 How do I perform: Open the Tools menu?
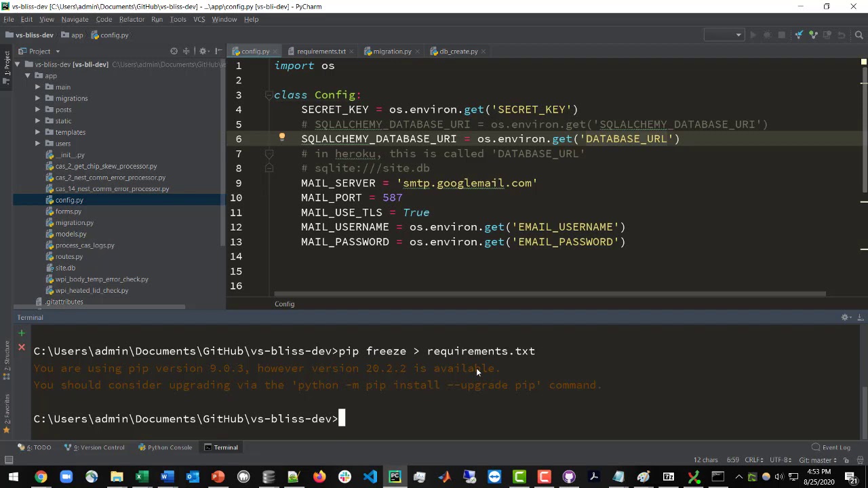(x=178, y=19)
